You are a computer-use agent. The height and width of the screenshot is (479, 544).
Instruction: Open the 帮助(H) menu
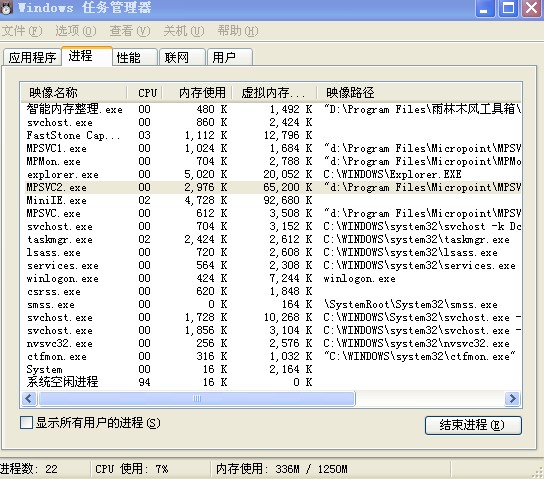point(238,31)
